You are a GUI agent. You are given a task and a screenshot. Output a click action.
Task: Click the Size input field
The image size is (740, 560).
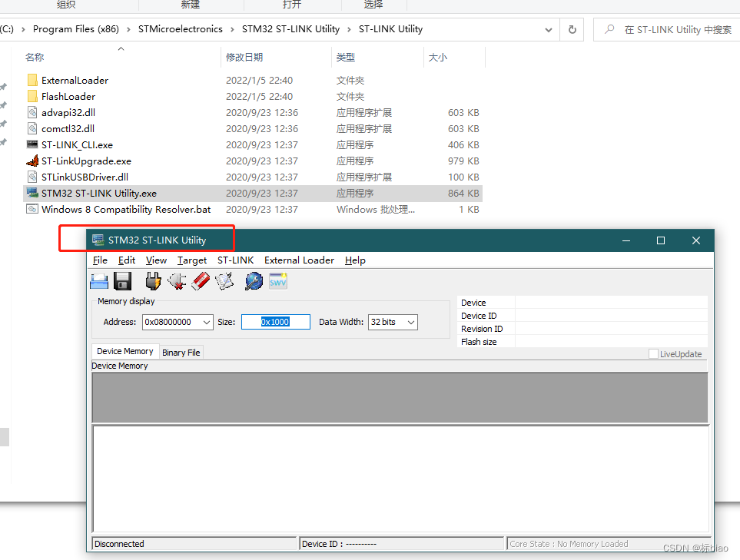point(276,322)
